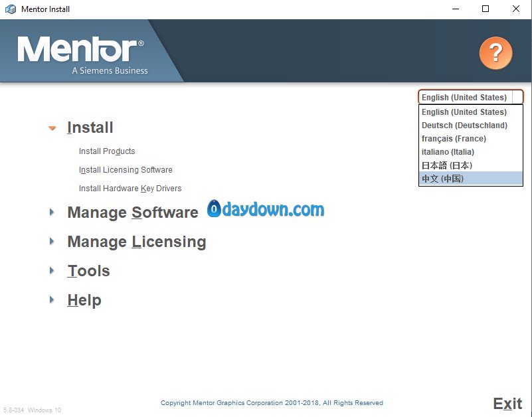Click the Tools heading

pyautogui.click(x=88, y=271)
